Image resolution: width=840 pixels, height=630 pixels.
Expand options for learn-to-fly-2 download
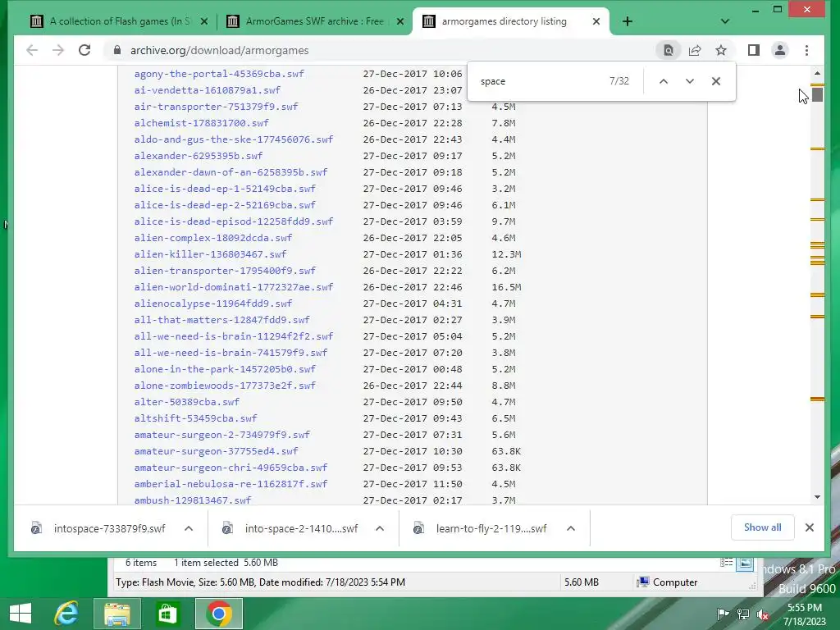click(571, 529)
